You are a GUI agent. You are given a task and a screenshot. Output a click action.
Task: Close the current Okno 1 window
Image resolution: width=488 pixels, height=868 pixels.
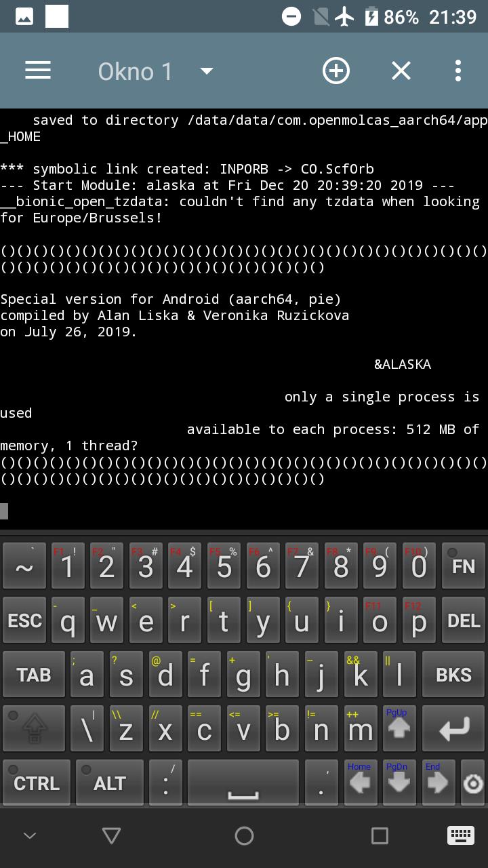(401, 71)
